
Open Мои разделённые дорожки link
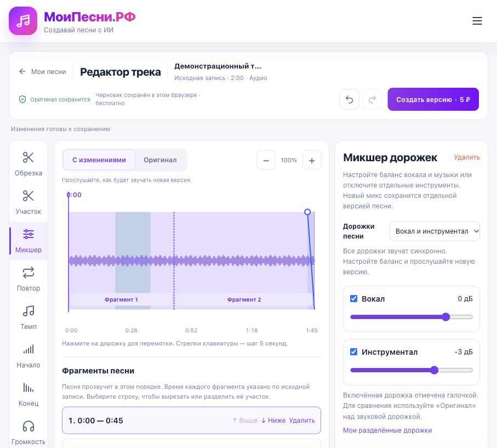click(x=387, y=430)
